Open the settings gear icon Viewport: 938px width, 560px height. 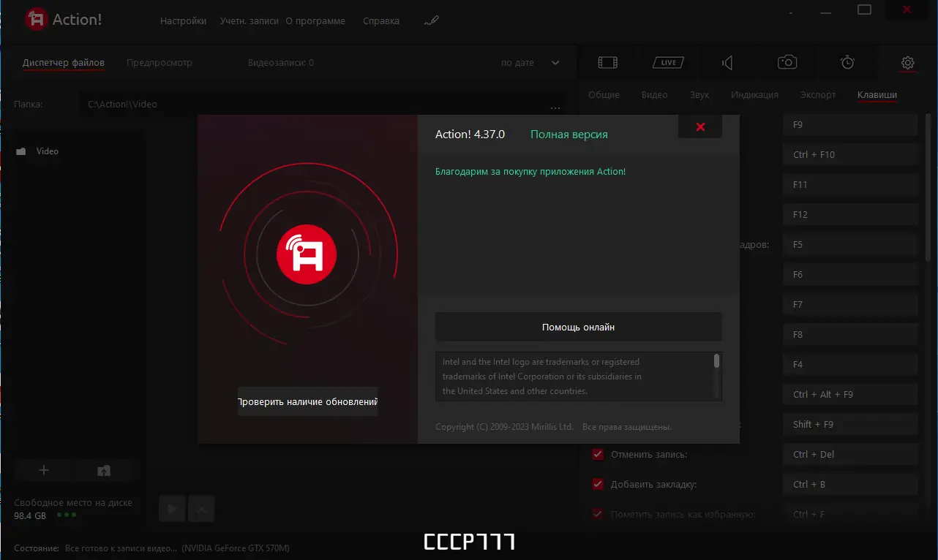(907, 63)
